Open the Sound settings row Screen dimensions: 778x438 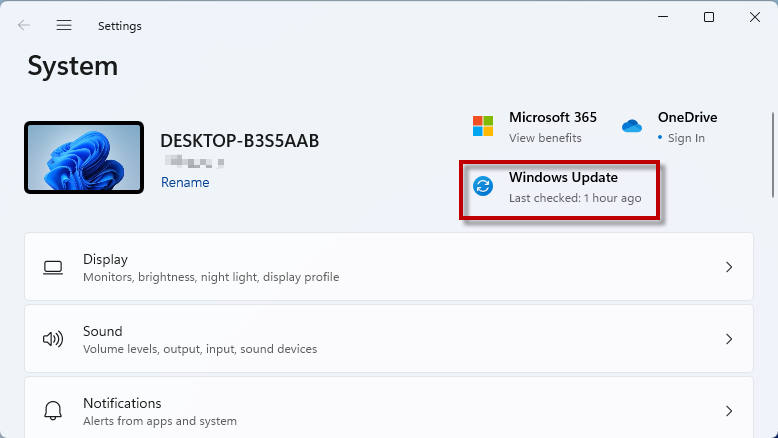tap(389, 339)
